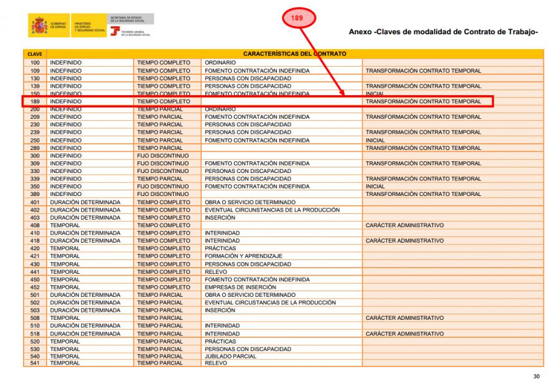
Task: Click 'TIEMPO COMPLETO' in row 189
Action: [164, 101]
